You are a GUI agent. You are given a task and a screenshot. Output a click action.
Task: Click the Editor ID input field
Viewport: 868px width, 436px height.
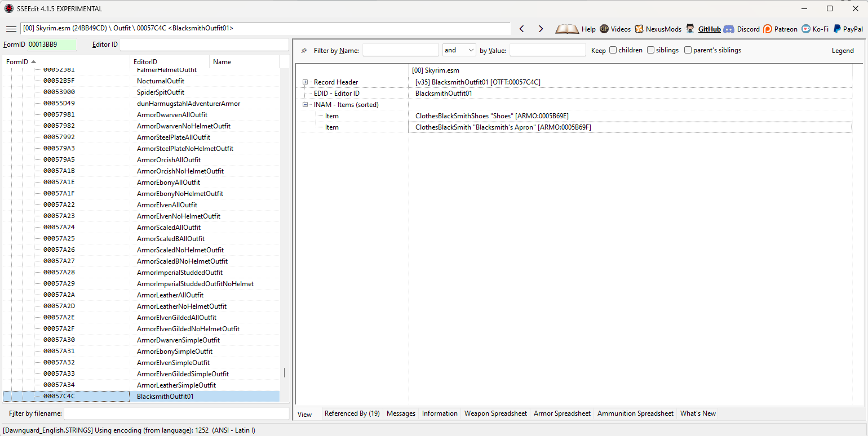(204, 45)
